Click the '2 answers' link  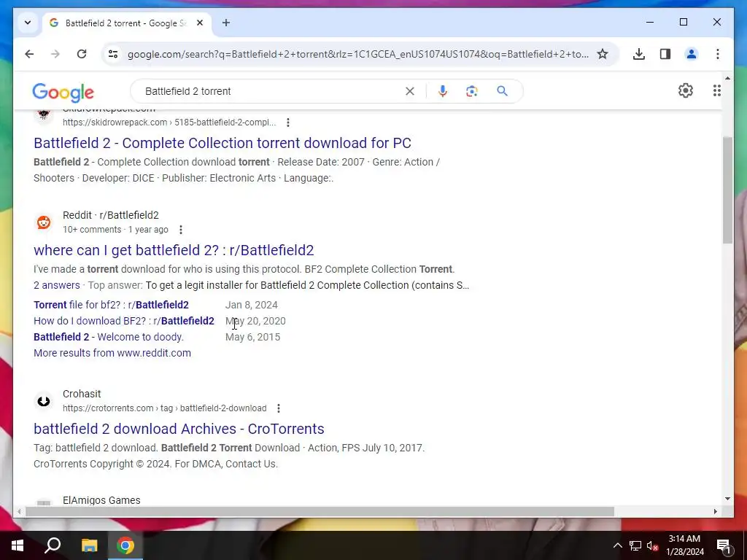[57, 285]
